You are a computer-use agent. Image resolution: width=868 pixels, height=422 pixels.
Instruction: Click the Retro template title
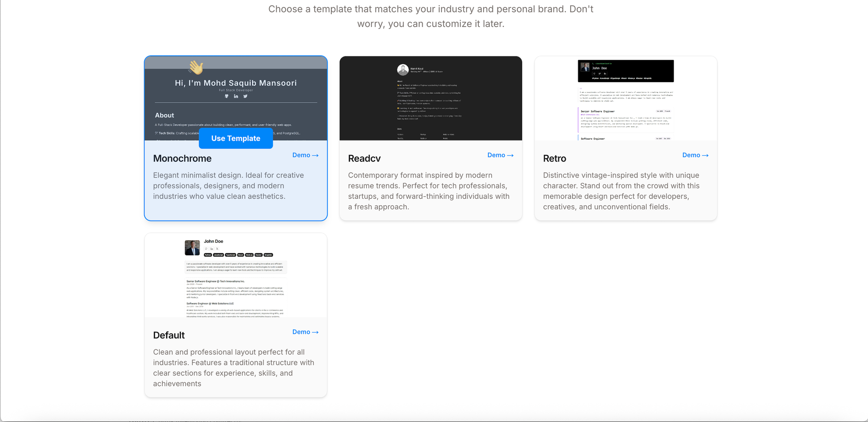(554, 158)
